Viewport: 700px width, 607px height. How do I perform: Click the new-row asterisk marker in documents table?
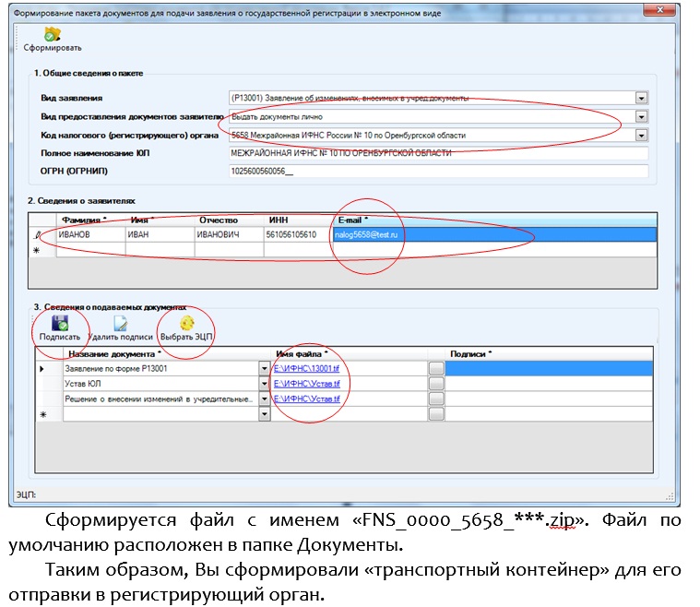click(42, 415)
